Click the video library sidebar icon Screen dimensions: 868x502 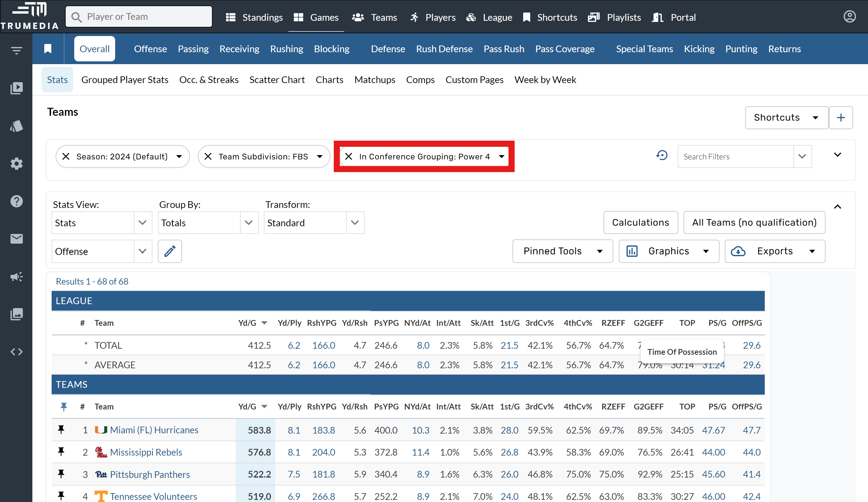(16, 88)
